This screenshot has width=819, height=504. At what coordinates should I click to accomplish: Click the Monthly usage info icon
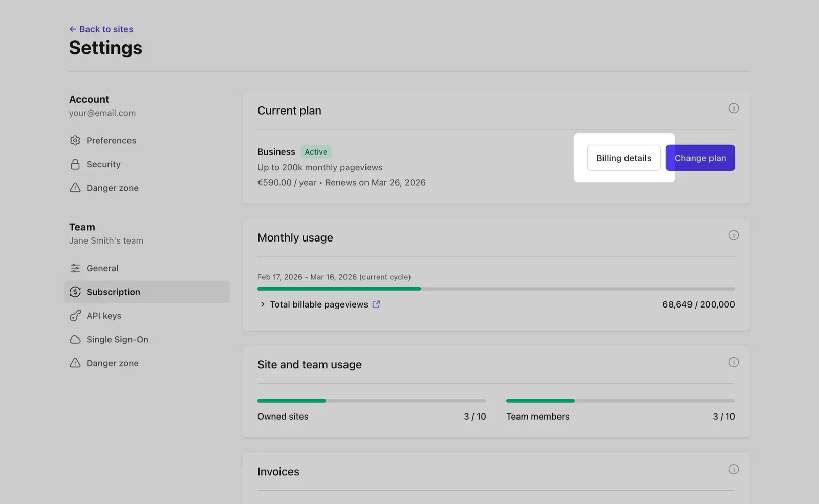(734, 235)
